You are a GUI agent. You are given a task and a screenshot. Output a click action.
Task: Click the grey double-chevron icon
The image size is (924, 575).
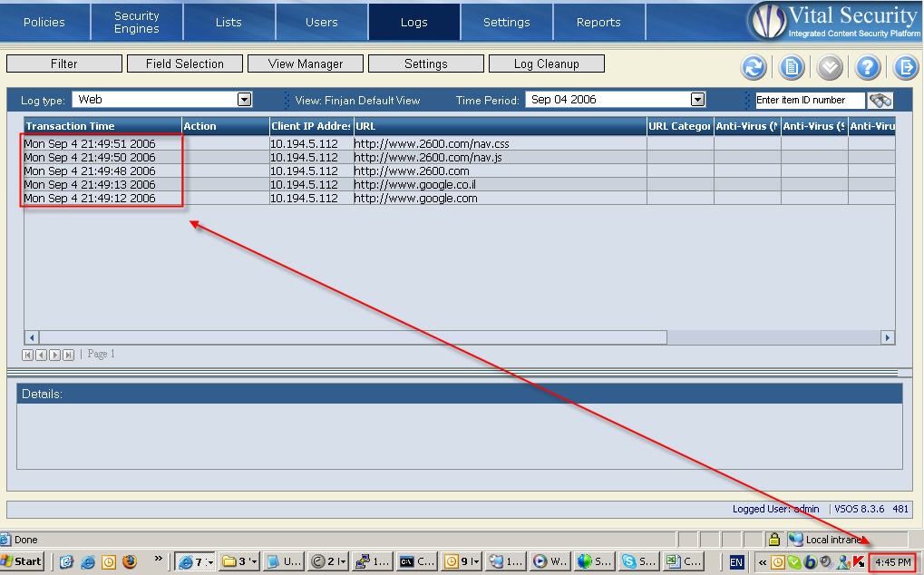(x=830, y=67)
